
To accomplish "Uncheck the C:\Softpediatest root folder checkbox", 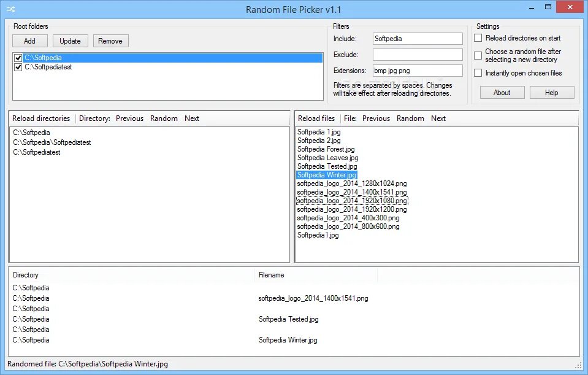I will point(18,67).
